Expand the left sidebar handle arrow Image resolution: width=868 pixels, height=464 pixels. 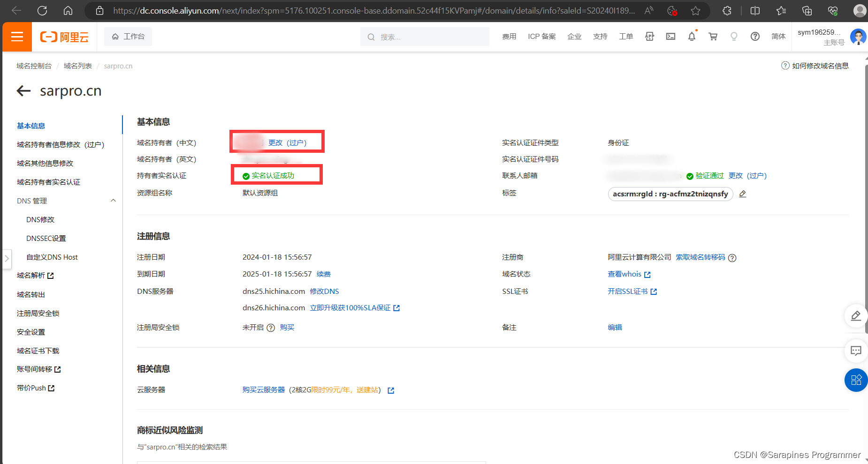click(7, 258)
